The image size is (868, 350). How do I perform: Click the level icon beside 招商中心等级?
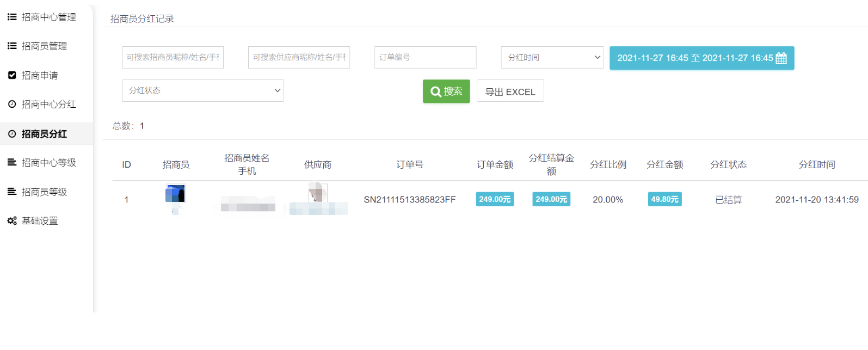pyautogui.click(x=11, y=162)
